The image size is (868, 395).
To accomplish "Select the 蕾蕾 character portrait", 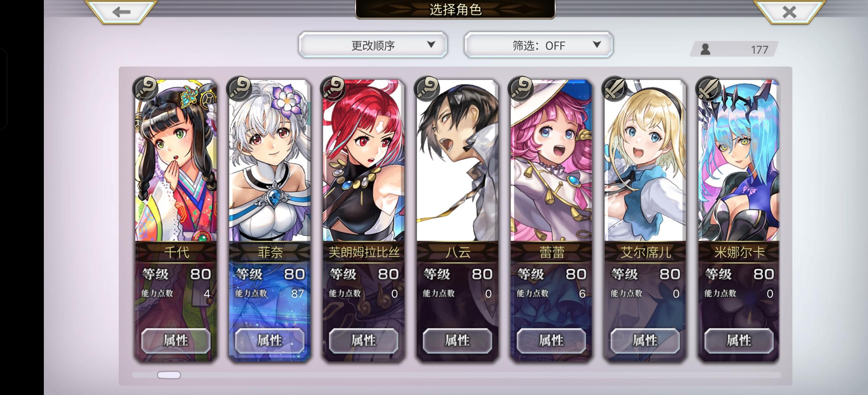I will [551, 160].
